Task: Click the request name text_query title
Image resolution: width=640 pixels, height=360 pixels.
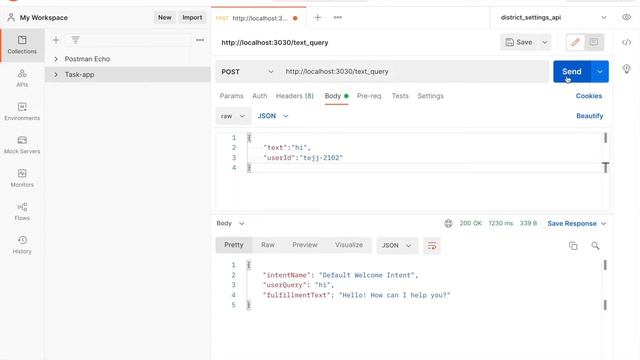Action: tap(275, 42)
